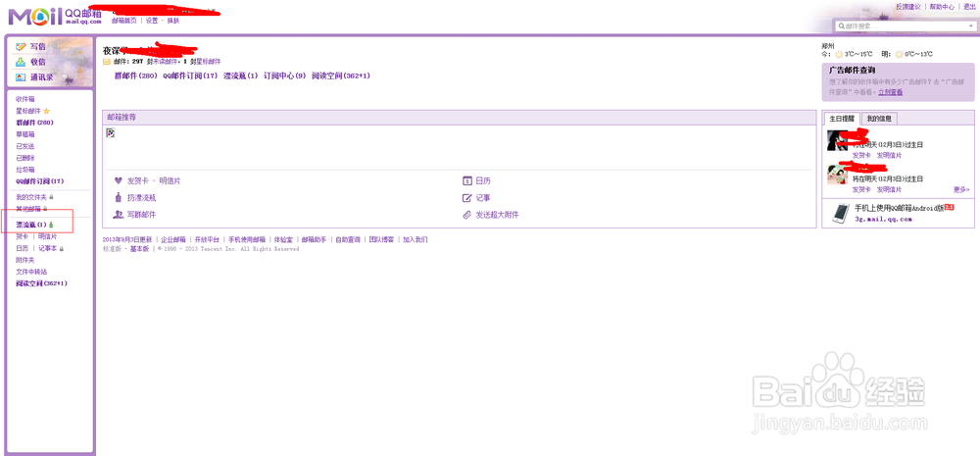Open 附件夹 in the sidebar

click(x=25, y=260)
